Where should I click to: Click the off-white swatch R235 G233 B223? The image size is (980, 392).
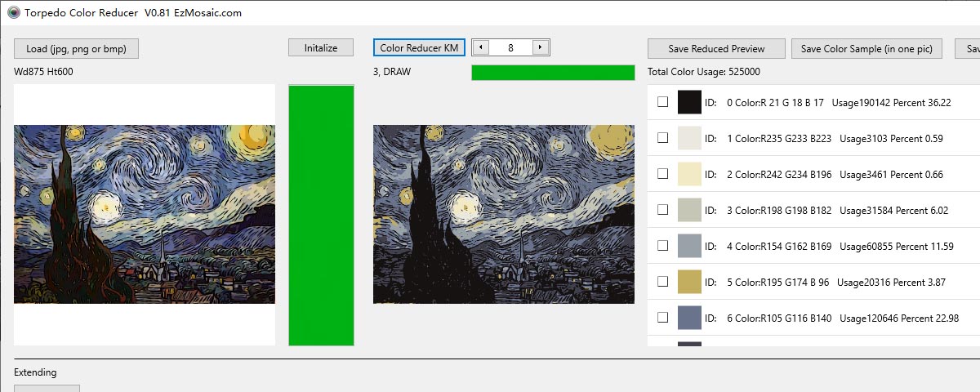(690, 138)
